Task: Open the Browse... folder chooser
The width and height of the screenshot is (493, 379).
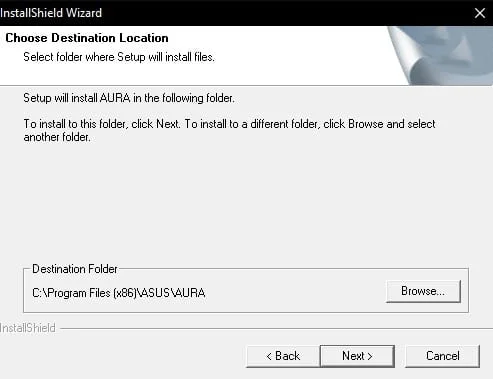Action: 423,291
